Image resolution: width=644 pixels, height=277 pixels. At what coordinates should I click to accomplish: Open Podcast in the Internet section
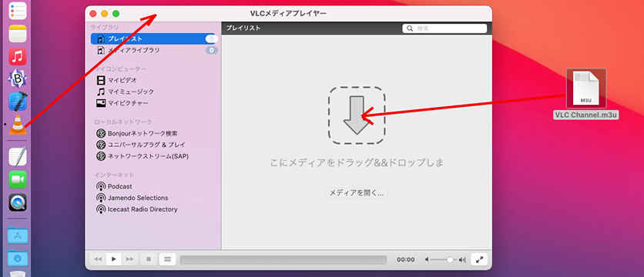pos(114,186)
